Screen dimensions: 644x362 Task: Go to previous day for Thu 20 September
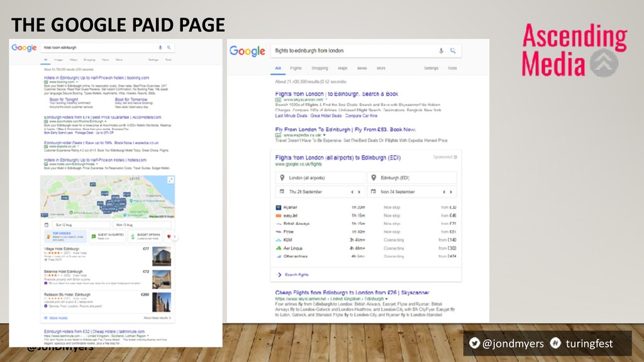pos(352,192)
